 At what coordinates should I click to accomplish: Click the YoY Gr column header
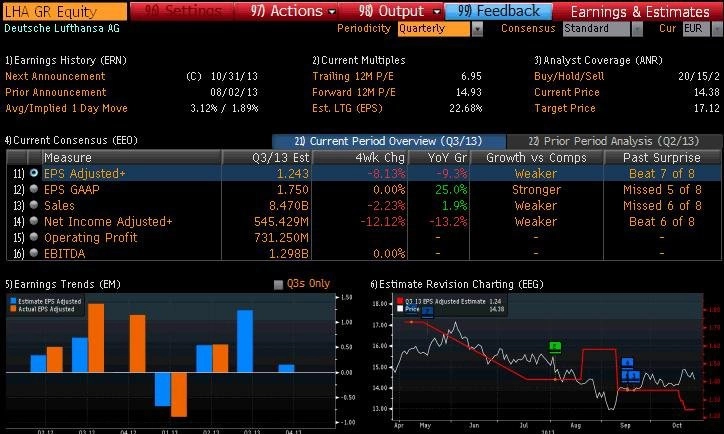pyautogui.click(x=439, y=157)
